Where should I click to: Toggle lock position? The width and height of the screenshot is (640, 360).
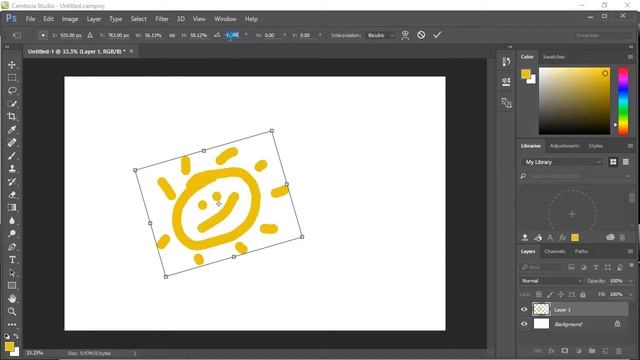(561, 294)
